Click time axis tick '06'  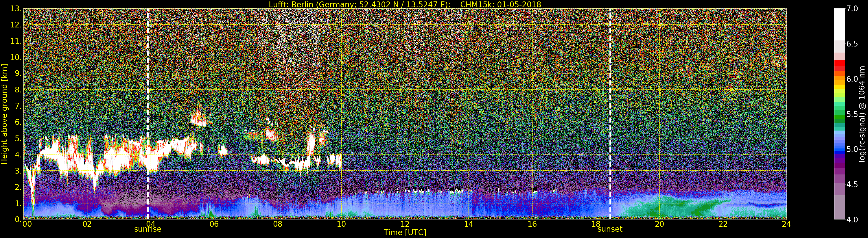point(214,224)
